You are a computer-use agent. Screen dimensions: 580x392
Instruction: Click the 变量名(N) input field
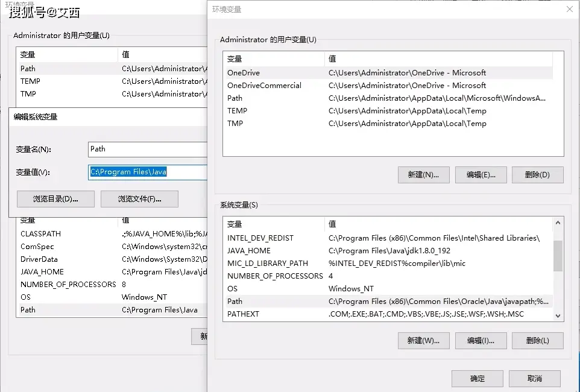tap(148, 149)
